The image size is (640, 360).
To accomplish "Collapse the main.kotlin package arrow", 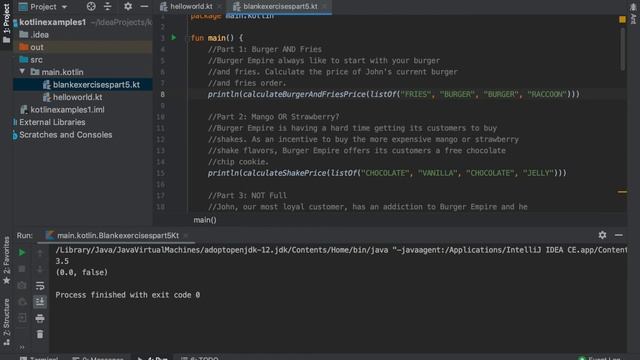I will tap(22, 72).
